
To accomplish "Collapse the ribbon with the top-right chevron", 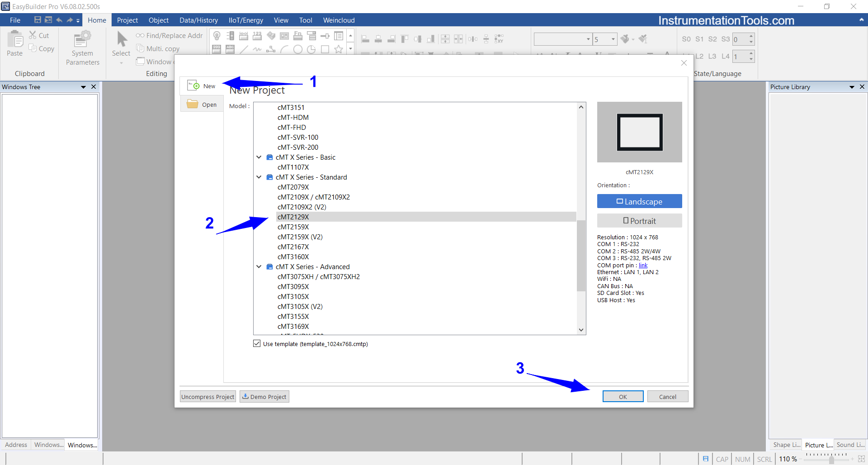I will point(861,20).
